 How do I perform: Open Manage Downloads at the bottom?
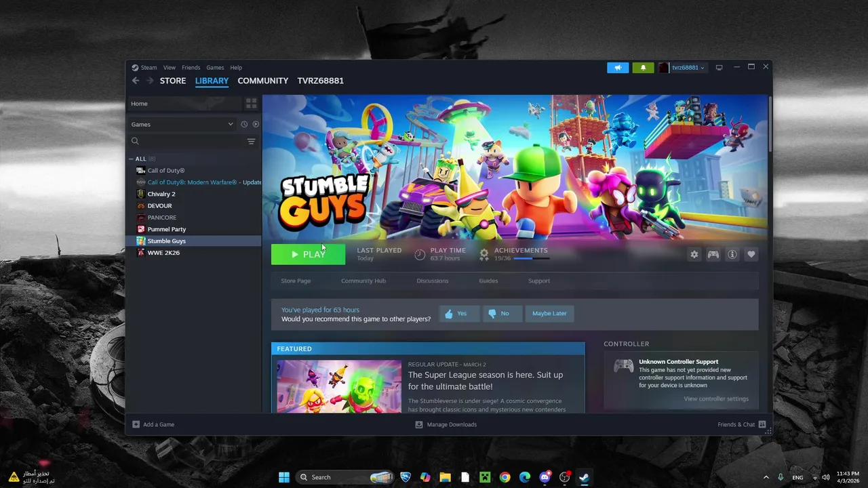446,424
